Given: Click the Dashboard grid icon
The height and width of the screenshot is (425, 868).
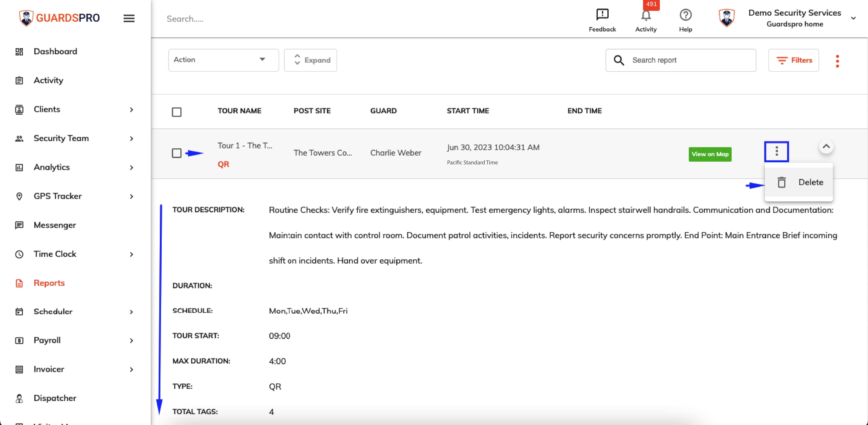Looking at the screenshot, I should pos(19,52).
